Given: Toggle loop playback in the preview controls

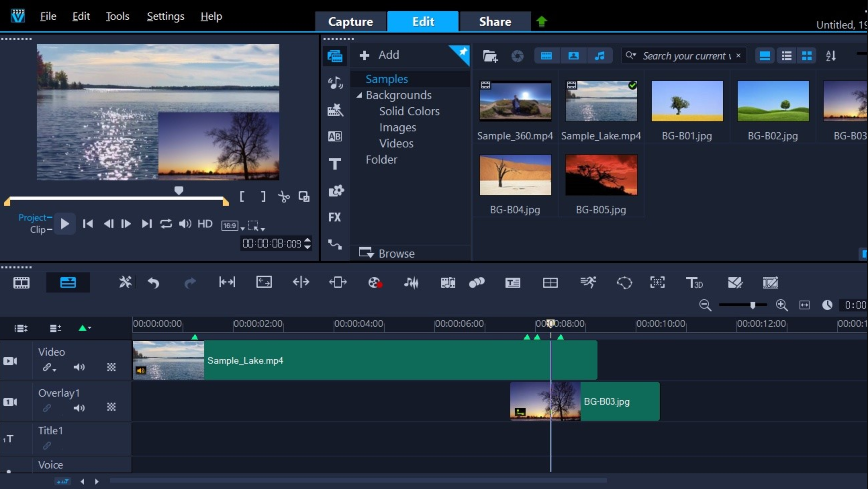Looking at the screenshot, I should (166, 224).
